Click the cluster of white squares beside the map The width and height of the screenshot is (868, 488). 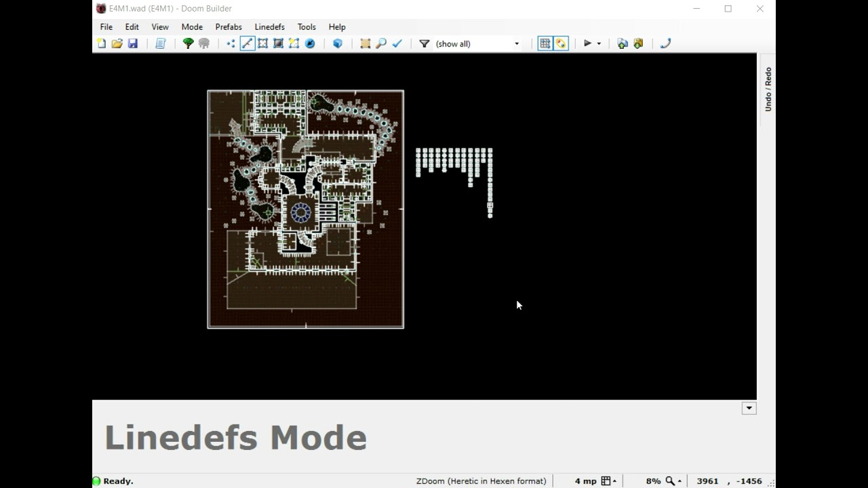click(x=454, y=183)
